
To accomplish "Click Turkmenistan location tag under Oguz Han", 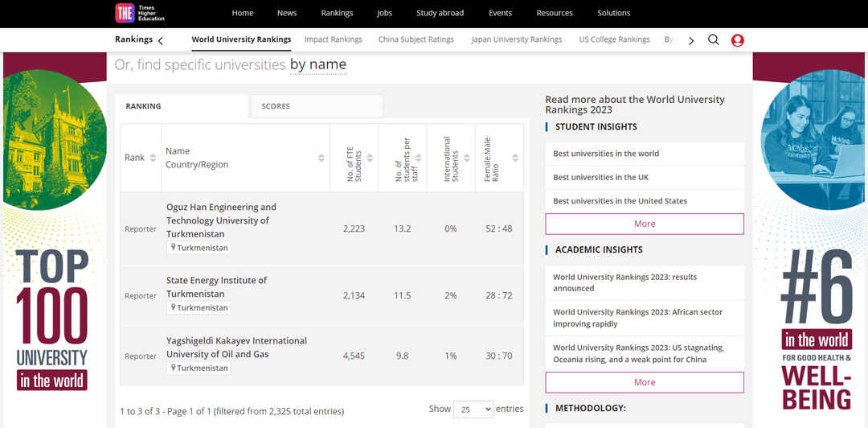I will (x=199, y=248).
